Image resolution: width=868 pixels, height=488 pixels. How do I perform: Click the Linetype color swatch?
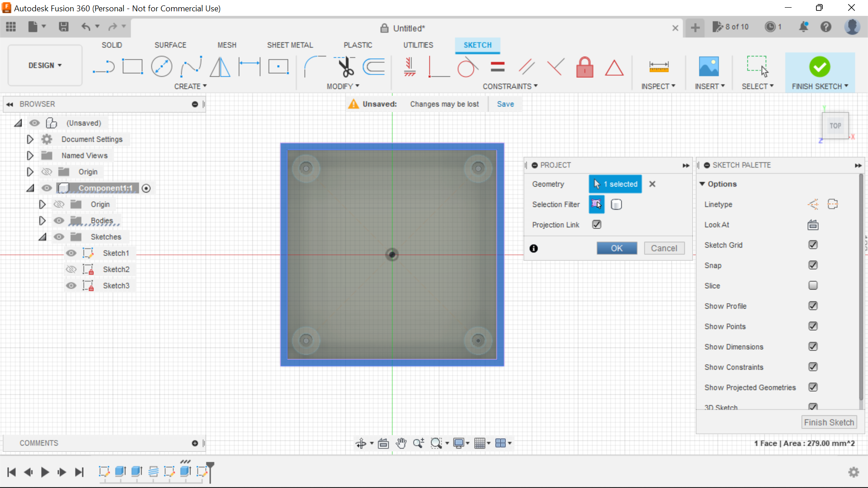click(812, 204)
